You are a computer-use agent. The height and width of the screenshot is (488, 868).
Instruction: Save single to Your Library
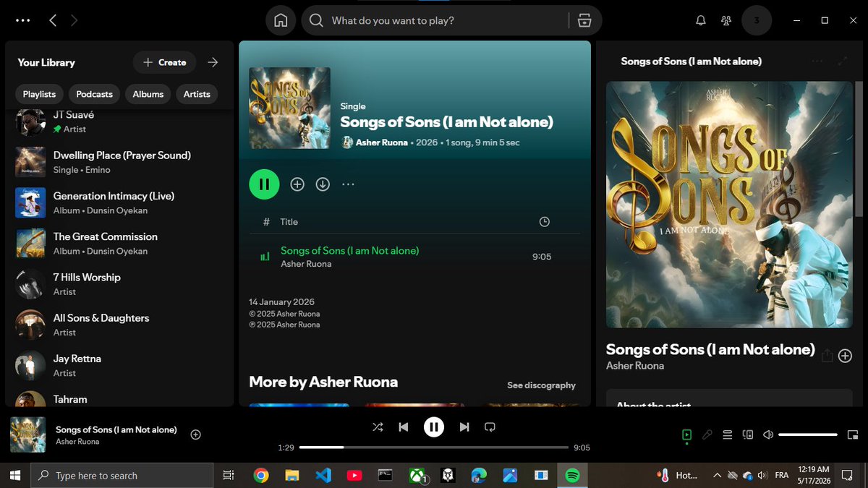(297, 184)
